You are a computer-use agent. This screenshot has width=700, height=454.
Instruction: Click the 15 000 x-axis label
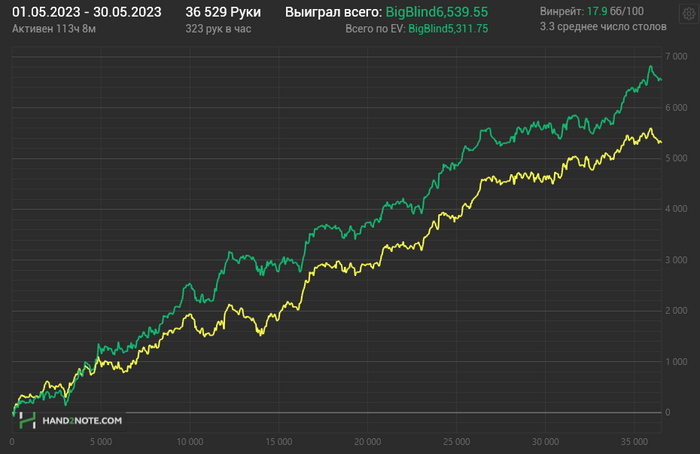tap(279, 442)
